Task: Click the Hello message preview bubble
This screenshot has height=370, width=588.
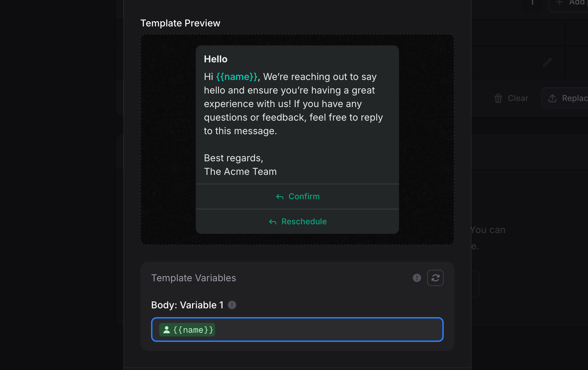Action: (x=297, y=115)
